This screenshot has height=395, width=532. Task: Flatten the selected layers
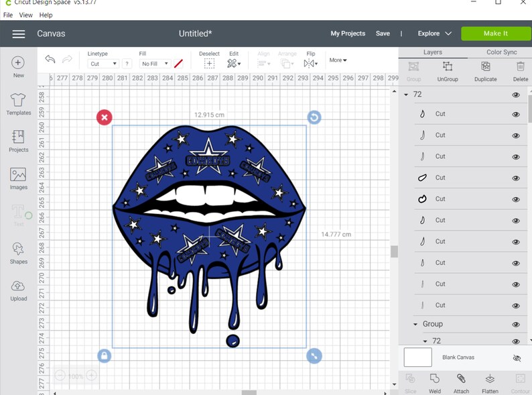point(490,384)
